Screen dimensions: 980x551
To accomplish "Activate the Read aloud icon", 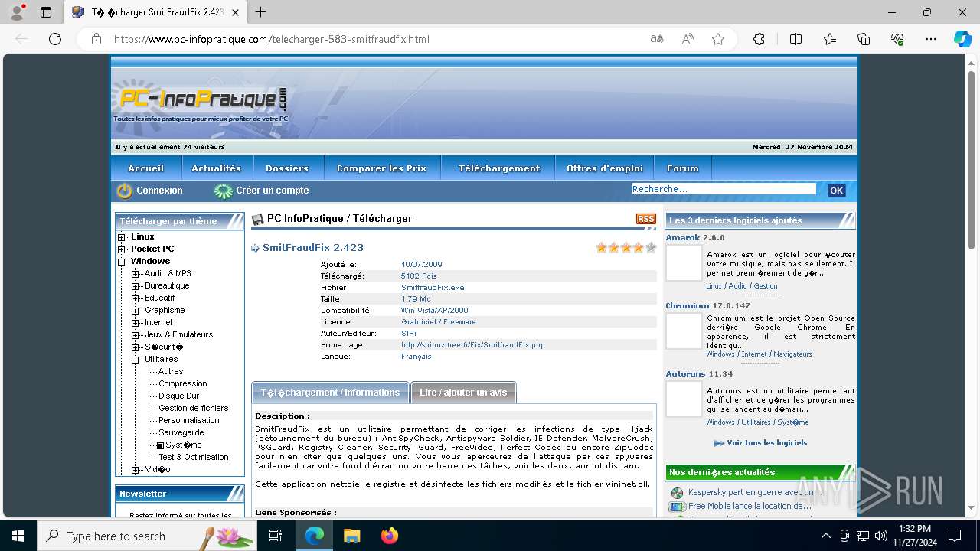I will coord(688,39).
